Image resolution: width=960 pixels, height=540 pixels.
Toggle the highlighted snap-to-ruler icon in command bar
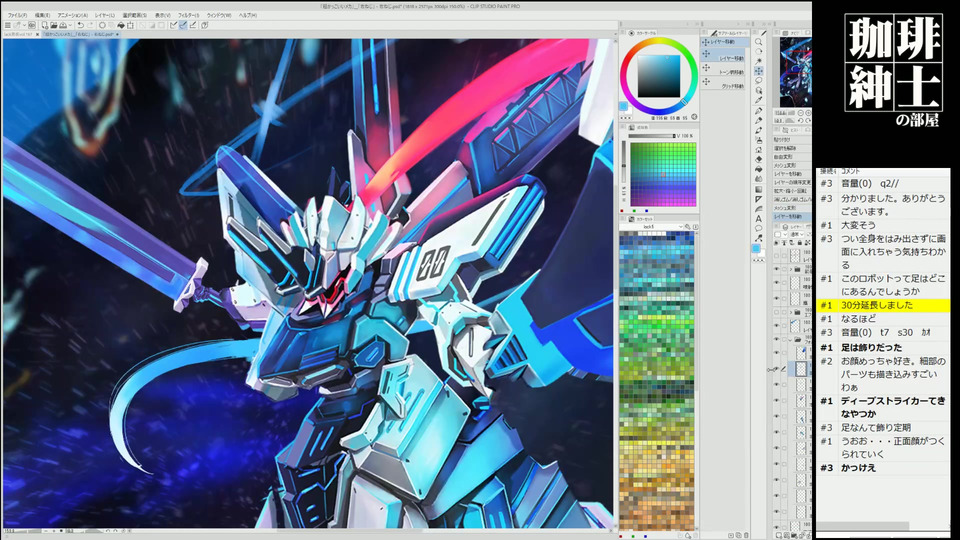point(183,25)
